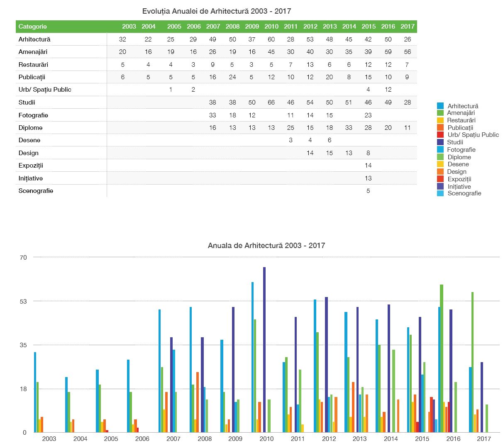This screenshot has height=448, width=503.
Task: Click the chart title Anuala de Arhitectură
Action: pyautogui.click(x=266, y=246)
